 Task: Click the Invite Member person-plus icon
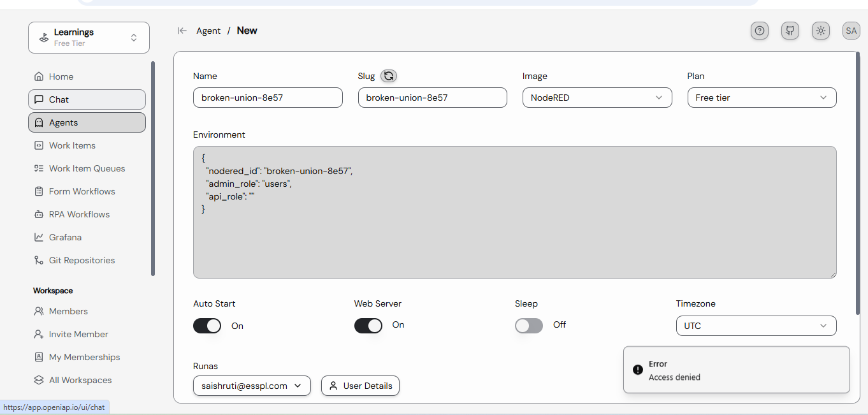coord(39,334)
